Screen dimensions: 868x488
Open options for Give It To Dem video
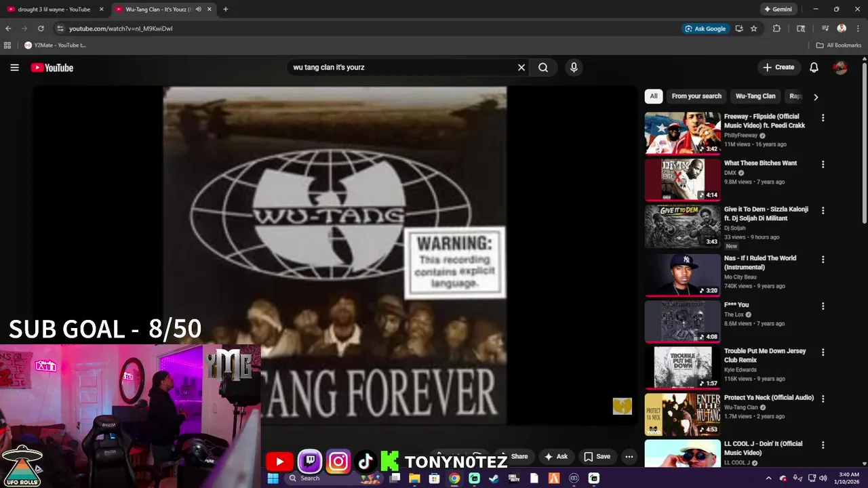(823, 211)
